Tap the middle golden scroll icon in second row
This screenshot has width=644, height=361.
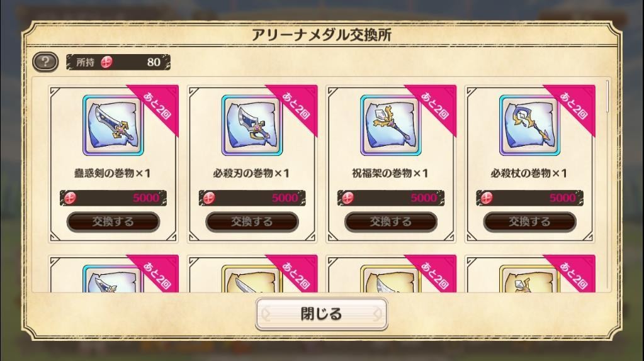point(391,279)
